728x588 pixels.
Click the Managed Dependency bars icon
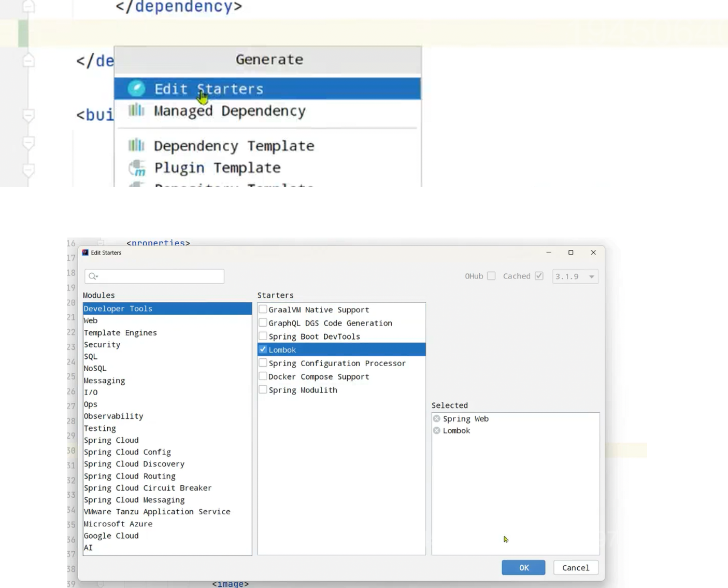pos(136,110)
